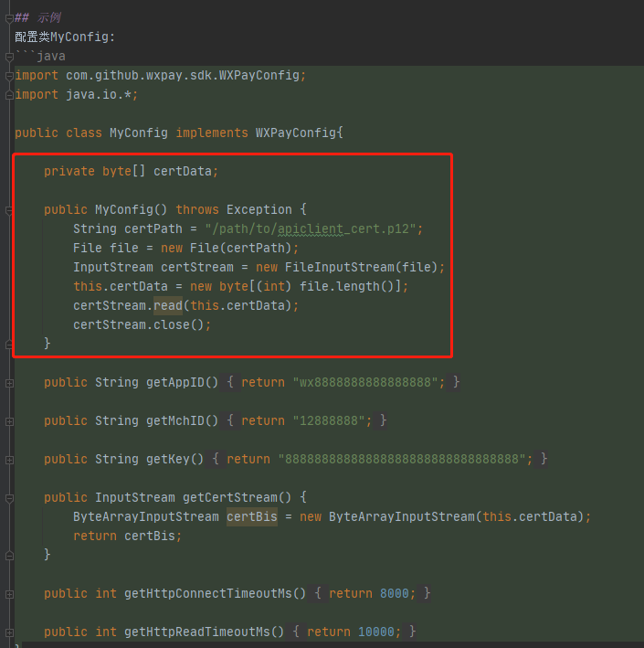Viewport: 644px width, 648px height.
Task: Click "certStream" in the InputStream declaration line
Action: (x=197, y=267)
